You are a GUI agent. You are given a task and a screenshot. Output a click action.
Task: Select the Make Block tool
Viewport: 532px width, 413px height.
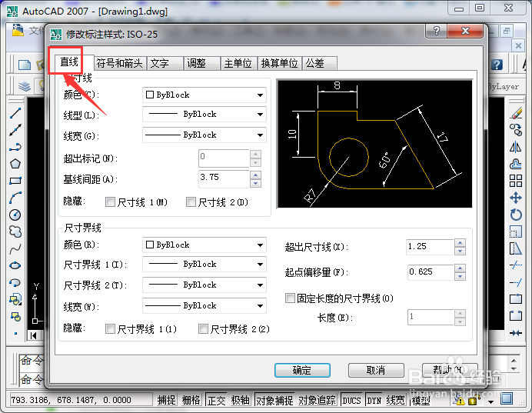click(x=15, y=317)
